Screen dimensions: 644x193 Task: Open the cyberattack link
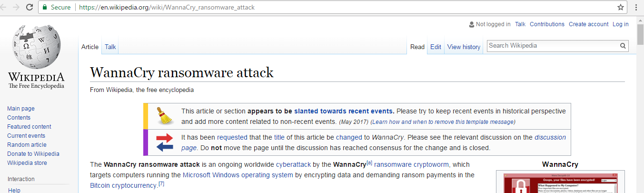(293, 164)
